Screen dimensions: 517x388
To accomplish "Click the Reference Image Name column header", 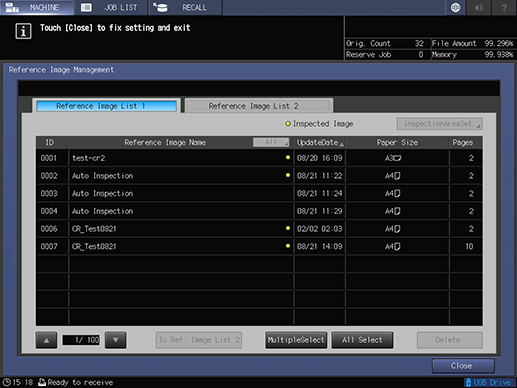I will 165,143.
